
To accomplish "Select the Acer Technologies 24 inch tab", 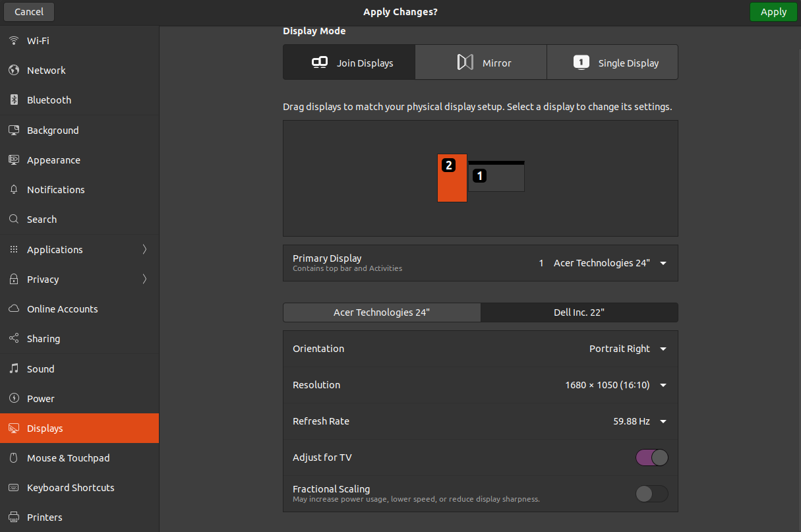I will [381, 312].
